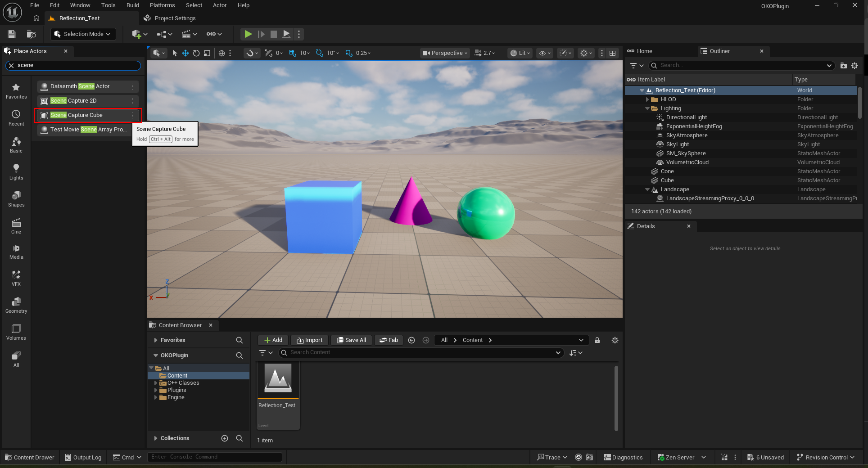Screen dimensions: 868x468
Task: Open the Output Log from the status bar
Action: tap(83, 458)
